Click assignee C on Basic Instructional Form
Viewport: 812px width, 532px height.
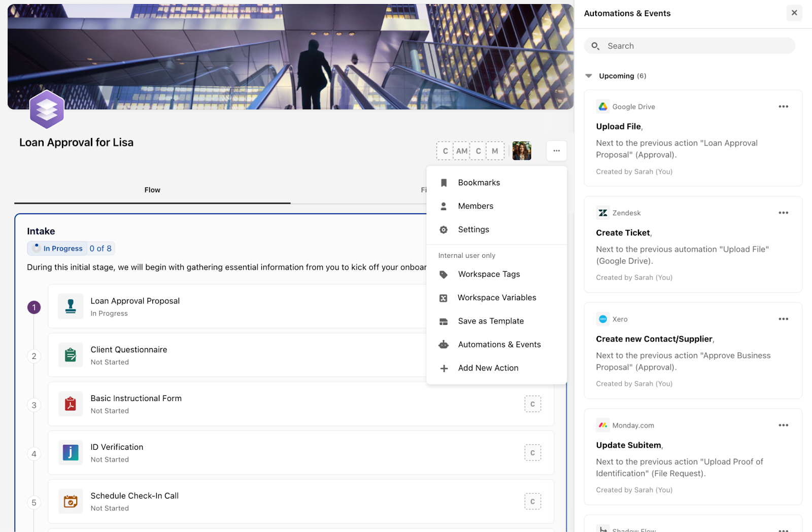click(x=532, y=404)
